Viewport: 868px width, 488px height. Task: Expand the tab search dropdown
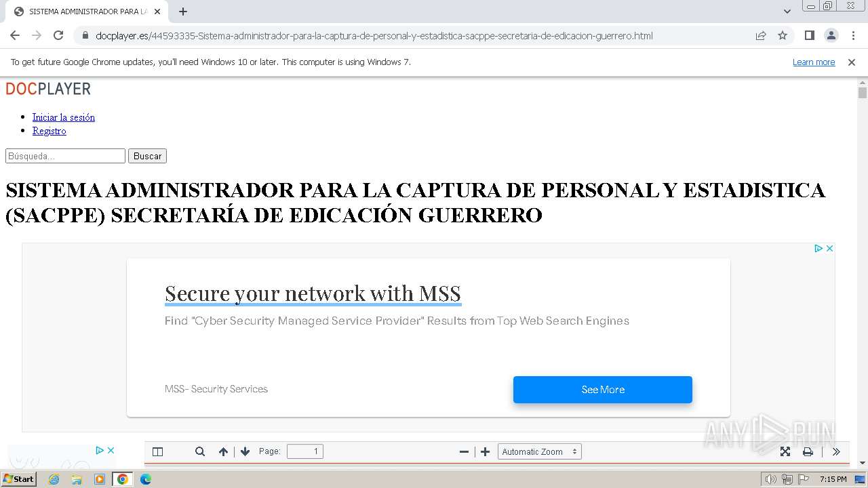tap(787, 12)
